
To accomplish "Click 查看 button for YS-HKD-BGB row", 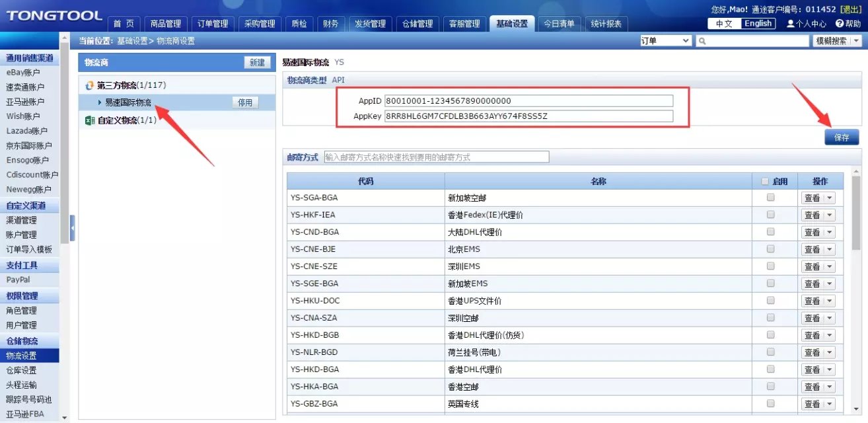I will tap(813, 335).
